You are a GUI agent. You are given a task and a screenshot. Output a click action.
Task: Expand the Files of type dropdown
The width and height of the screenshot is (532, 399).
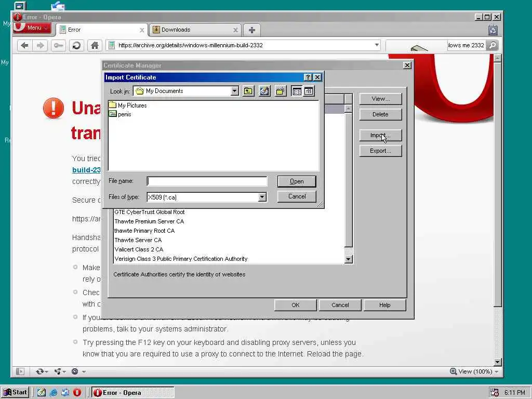262,197
